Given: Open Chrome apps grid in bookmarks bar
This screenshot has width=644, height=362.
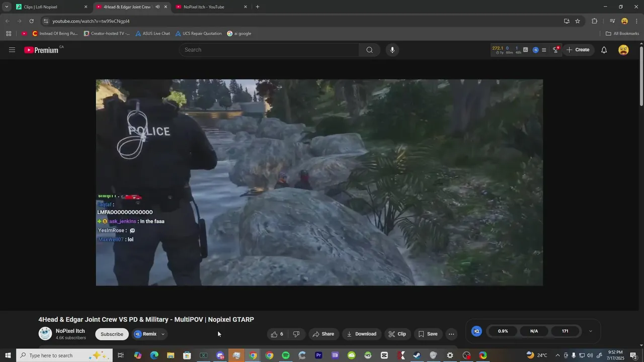Looking at the screenshot, I should click(9, 34).
